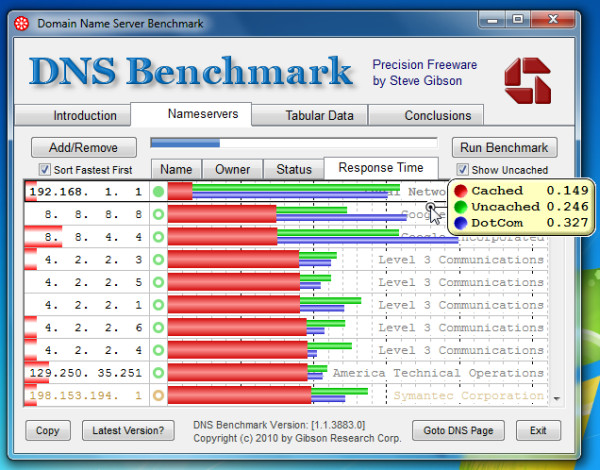Select the 198.153.194.1 nameserver address

86,395
